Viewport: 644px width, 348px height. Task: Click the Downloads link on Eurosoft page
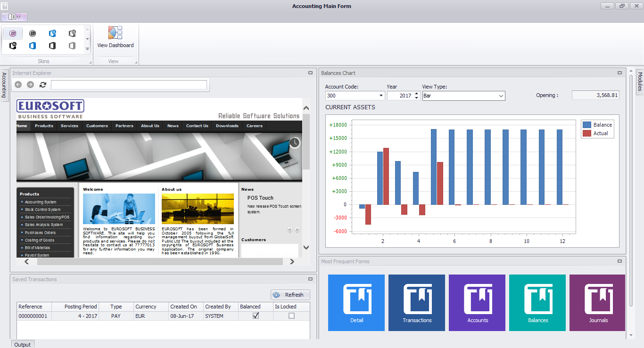(x=227, y=126)
